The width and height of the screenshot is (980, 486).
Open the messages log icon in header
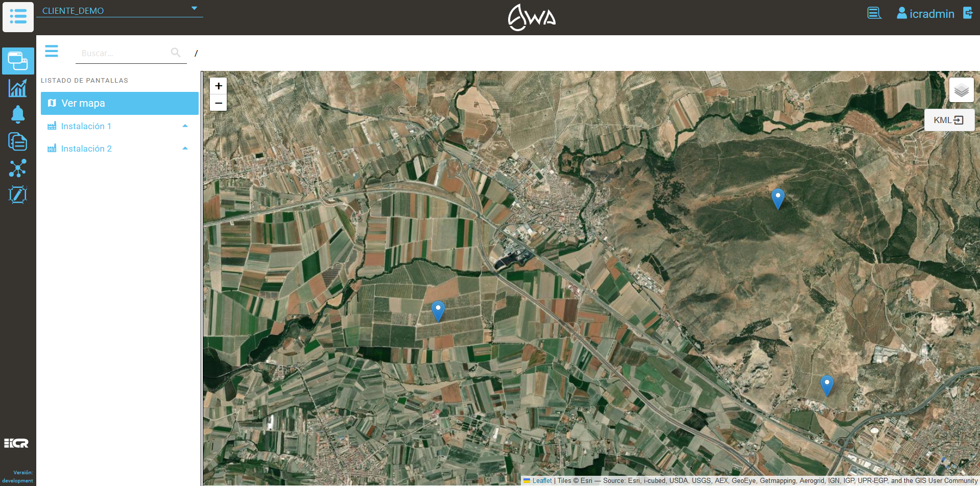point(874,13)
